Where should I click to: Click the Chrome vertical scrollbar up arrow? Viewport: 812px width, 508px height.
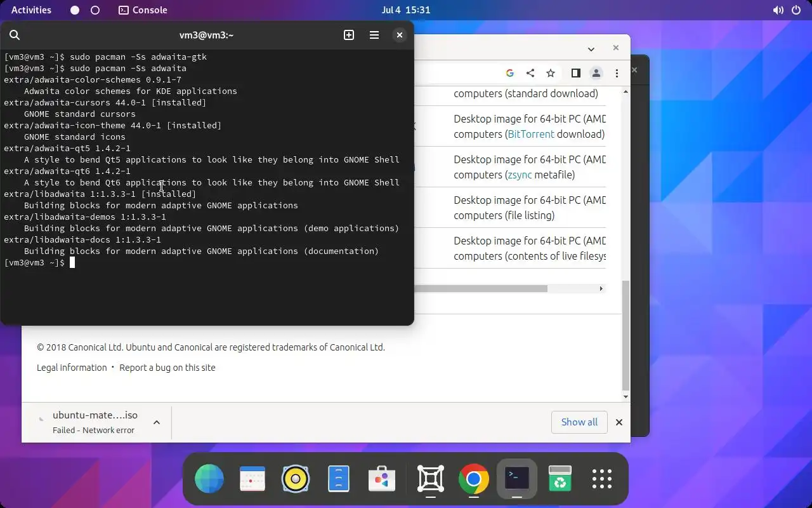point(626,92)
